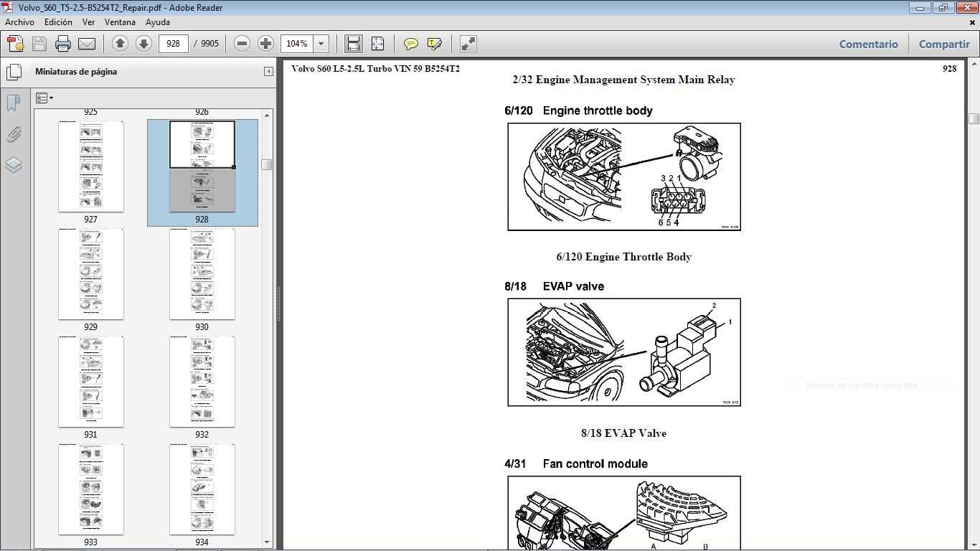Select page 930 thumbnail
This screenshot has width=980, height=551.
202,274
